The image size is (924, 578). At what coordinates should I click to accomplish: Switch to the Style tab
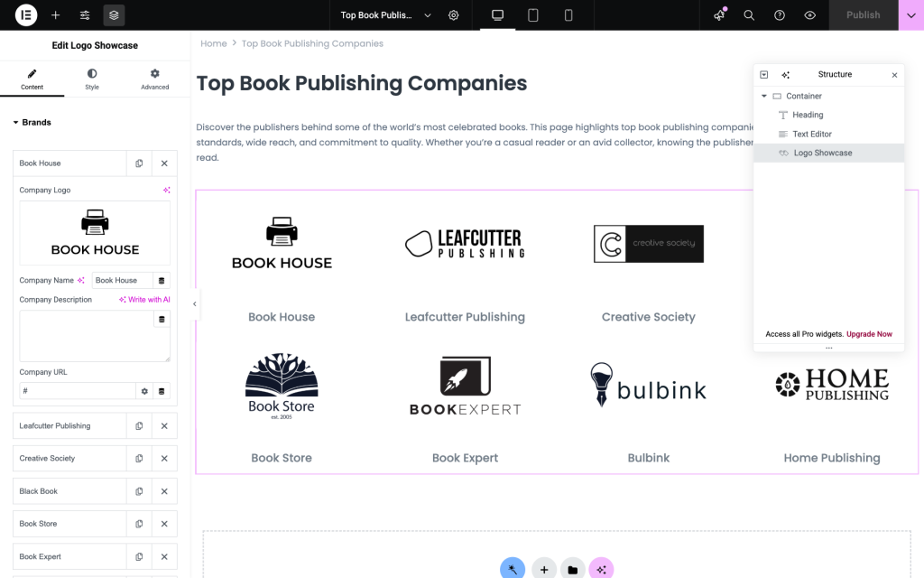point(92,79)
